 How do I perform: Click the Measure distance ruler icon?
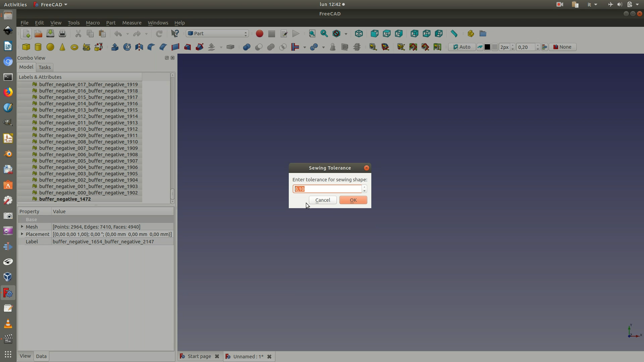[454, 34]
